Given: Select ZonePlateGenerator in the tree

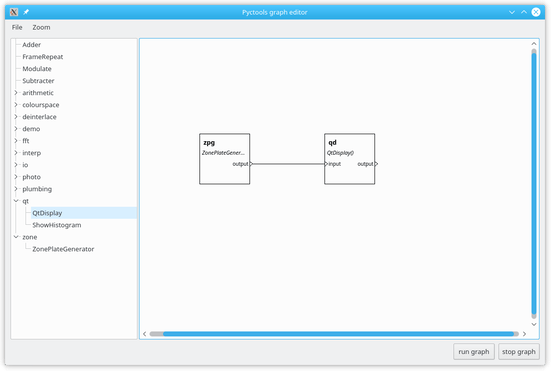Looking at the screenshot, I should (63, 249).
